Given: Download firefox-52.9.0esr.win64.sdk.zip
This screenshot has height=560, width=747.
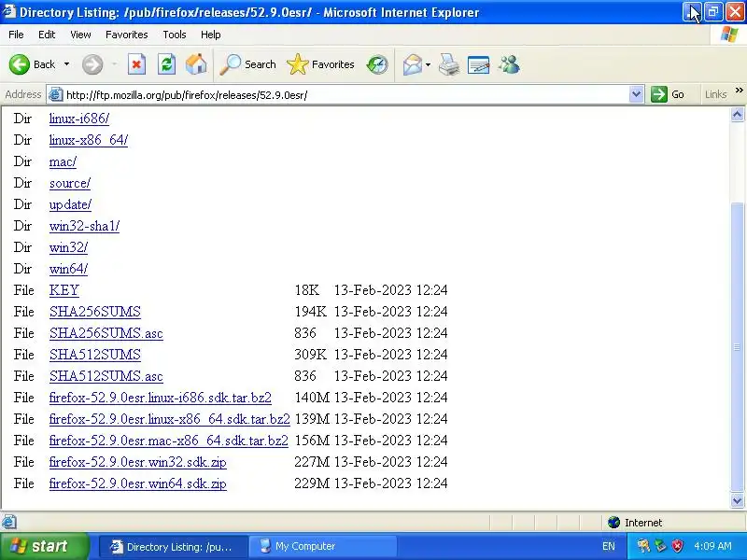Looking at the screenshot, I should tap(137, 483).
